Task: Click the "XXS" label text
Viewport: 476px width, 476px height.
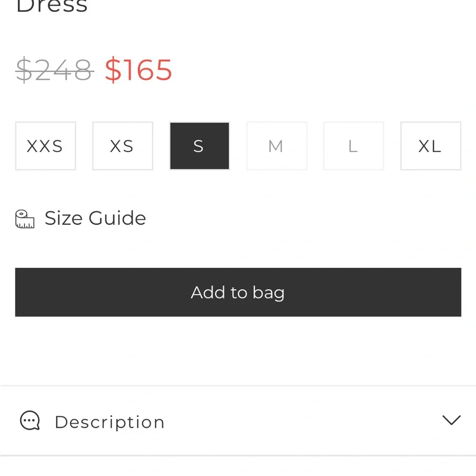Action: click(45, 146)
